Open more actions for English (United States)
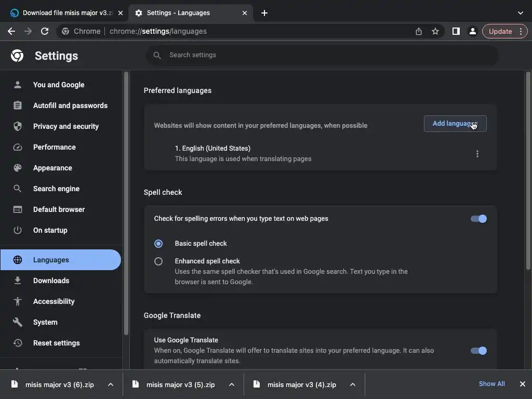The width and height of the screenshot is (532, 399). click(x=477, y=154)
